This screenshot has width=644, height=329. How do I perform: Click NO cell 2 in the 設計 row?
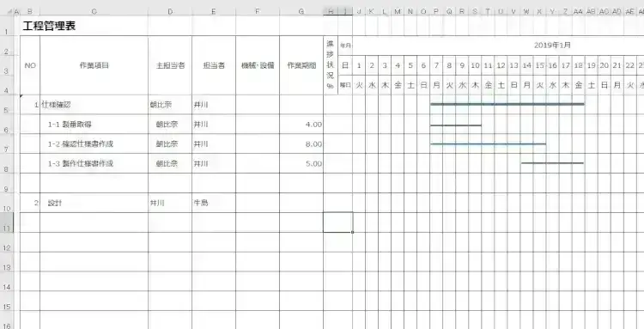pyautogui.click(x=30, y=203)
